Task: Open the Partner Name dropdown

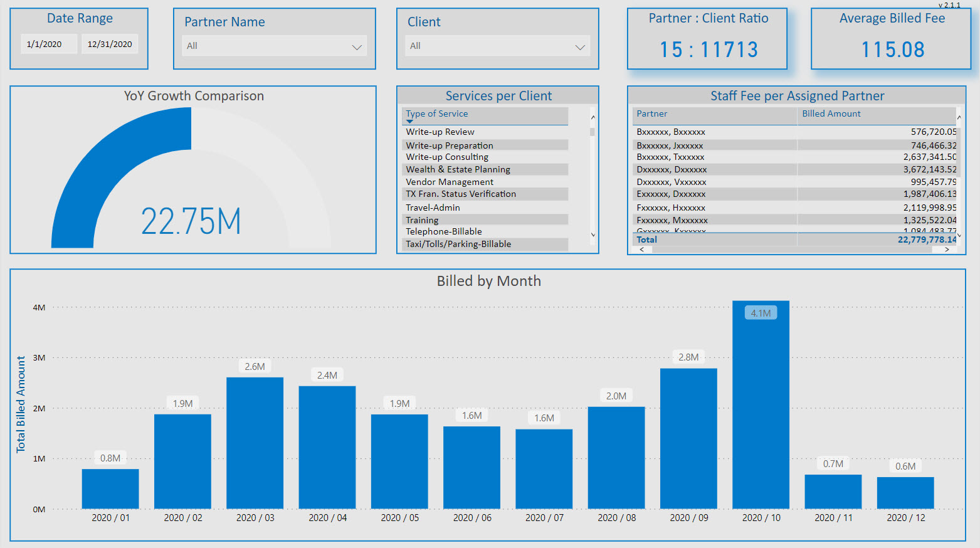Action: pos(357,46)
